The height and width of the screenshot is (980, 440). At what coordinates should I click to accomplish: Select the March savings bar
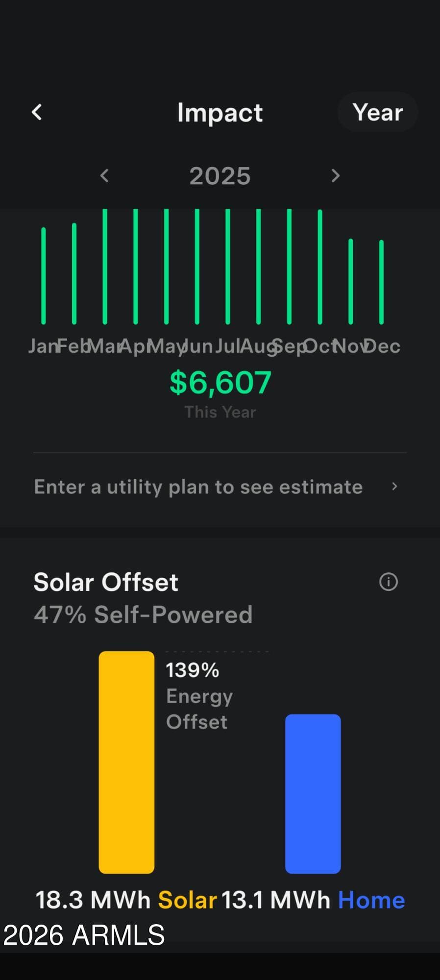[x=105, y=267]
